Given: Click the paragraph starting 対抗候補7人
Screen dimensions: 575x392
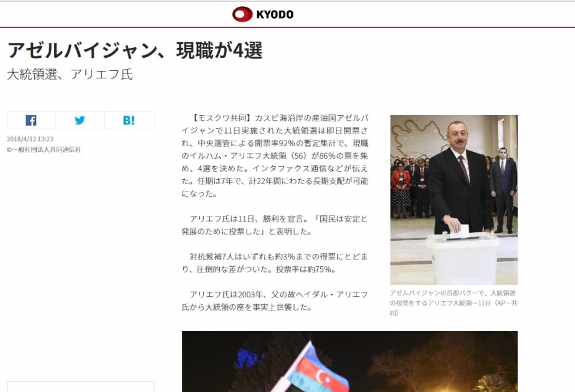Looking at the screenshot, I should [275, 263].
